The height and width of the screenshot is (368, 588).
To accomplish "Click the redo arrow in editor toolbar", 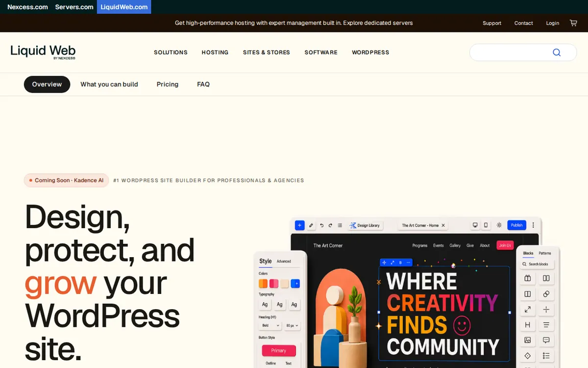I will [330, 225].
